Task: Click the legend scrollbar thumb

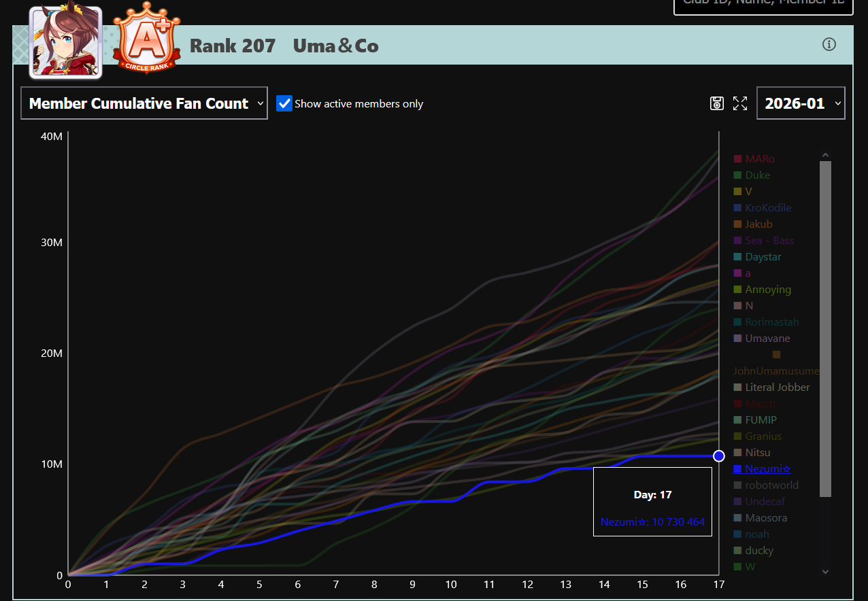Action: [825, 329]
